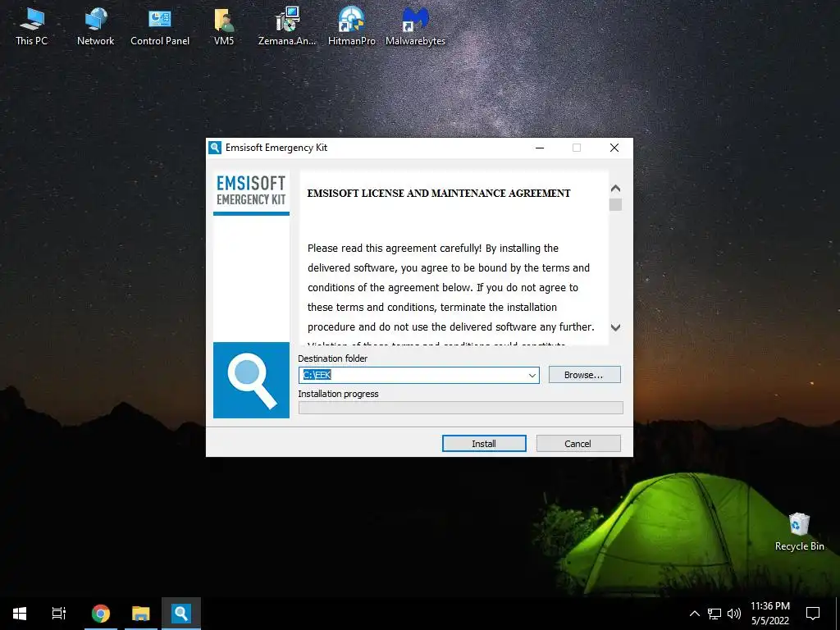Minimize the Emsisoft Emergency Kit window
This screenshot has height=630, width=840.
(x=540, y=148)
